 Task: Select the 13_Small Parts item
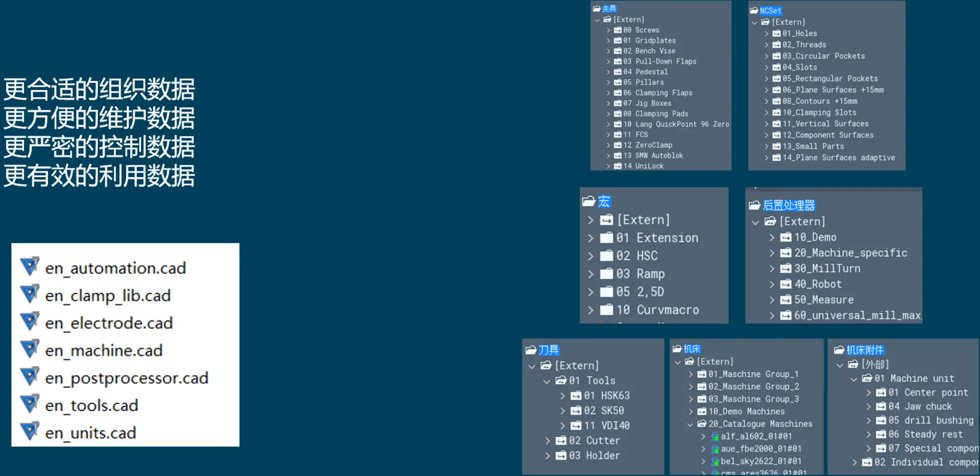coord(813,146)
